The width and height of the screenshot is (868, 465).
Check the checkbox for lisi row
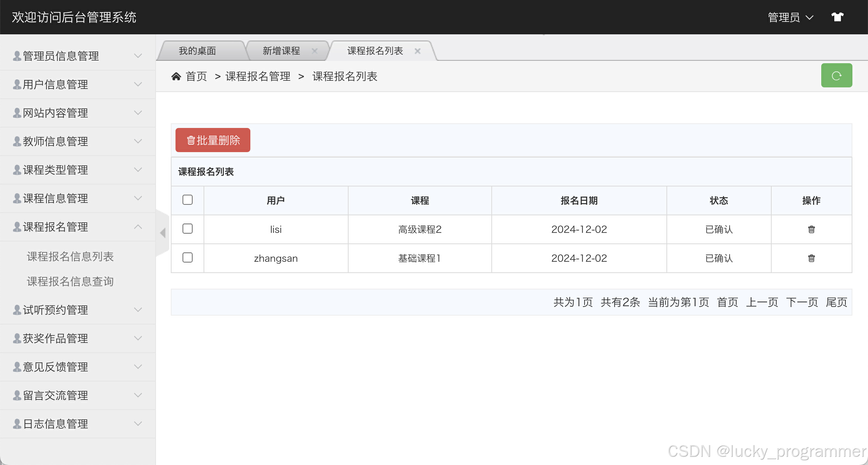click(x=188, y=229)
